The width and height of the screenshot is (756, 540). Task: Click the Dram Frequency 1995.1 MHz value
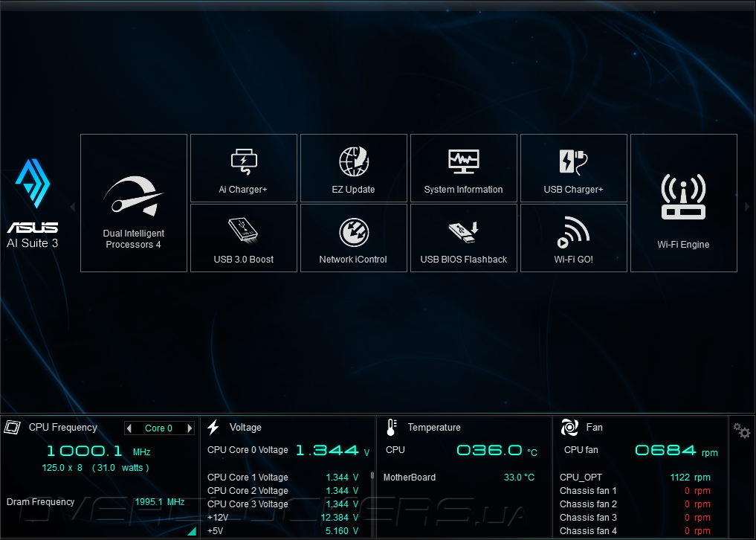(x=160, y=502)
